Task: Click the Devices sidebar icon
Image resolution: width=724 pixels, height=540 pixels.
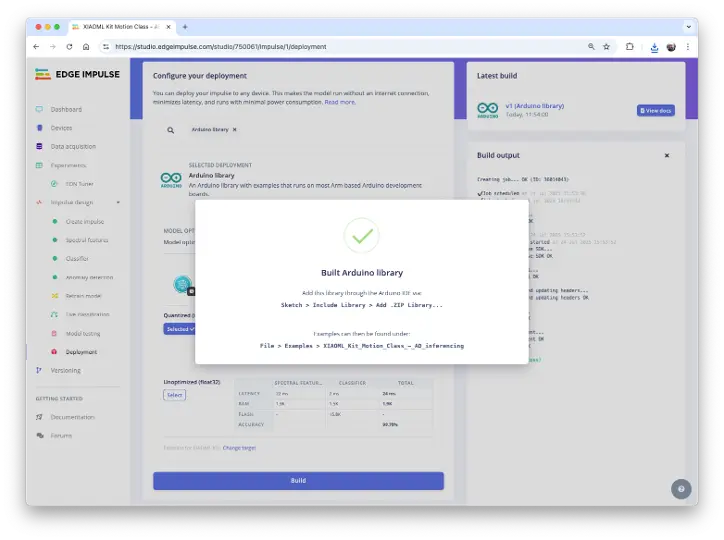Action: tap(40, 128)
